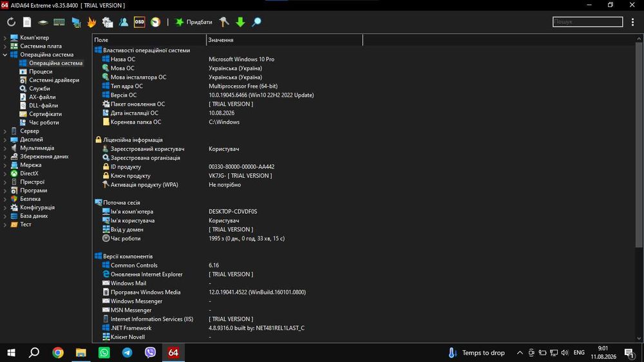Open the gear preferences toolbar icon
The image size is (644, 362).
click(x=108, y=22)
